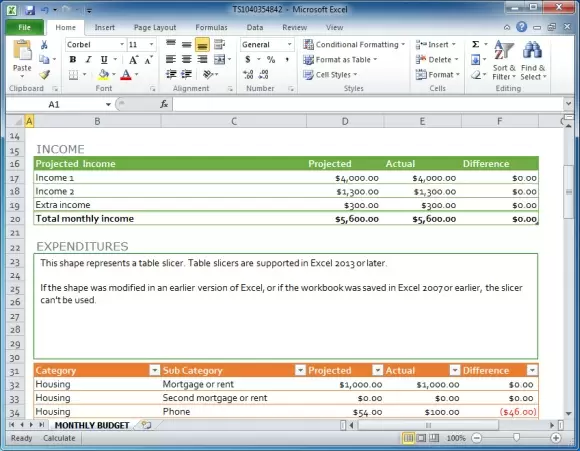Click the Cut scissors icon
Image resolution: width=580 pixels, height=451 pixels.
(x=44, y=45)
